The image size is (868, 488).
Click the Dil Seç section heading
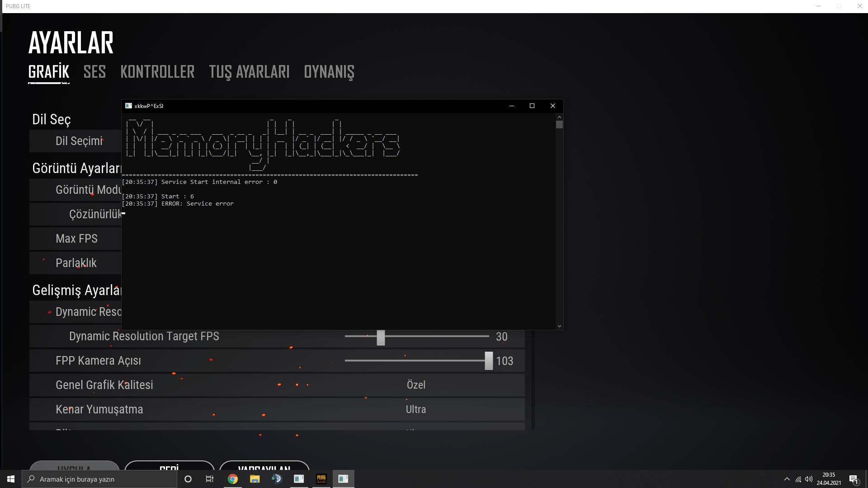[x=52, y=119]
